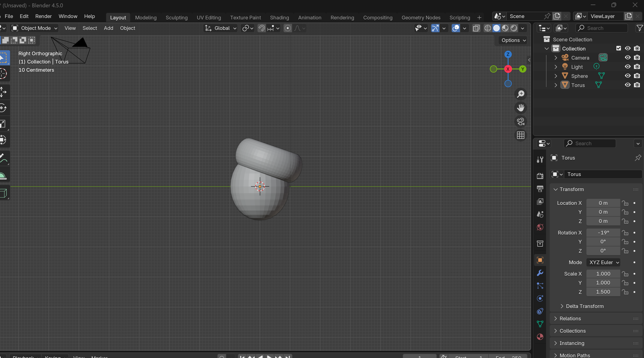644x358 pixels.
Task: Uncheck Collection exclude checkbox
Action: pos(618,48)
